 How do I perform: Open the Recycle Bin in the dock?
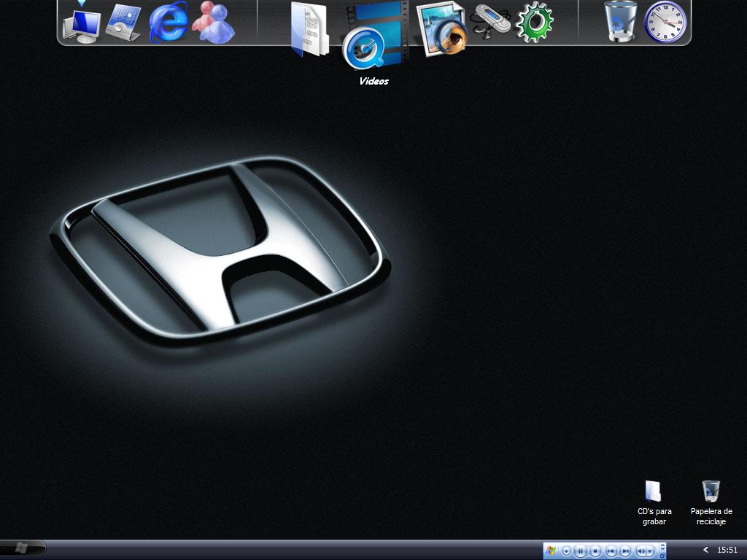pyautogui.click(x=620, y=21)
